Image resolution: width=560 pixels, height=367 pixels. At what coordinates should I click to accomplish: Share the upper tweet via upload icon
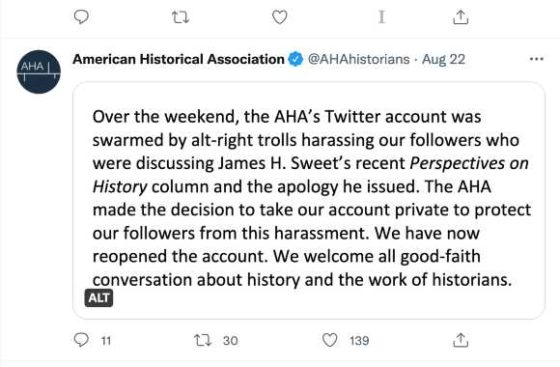460,17
